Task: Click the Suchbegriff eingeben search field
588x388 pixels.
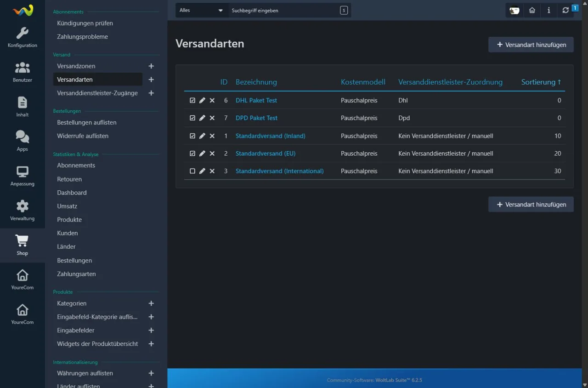Action: 283,10
